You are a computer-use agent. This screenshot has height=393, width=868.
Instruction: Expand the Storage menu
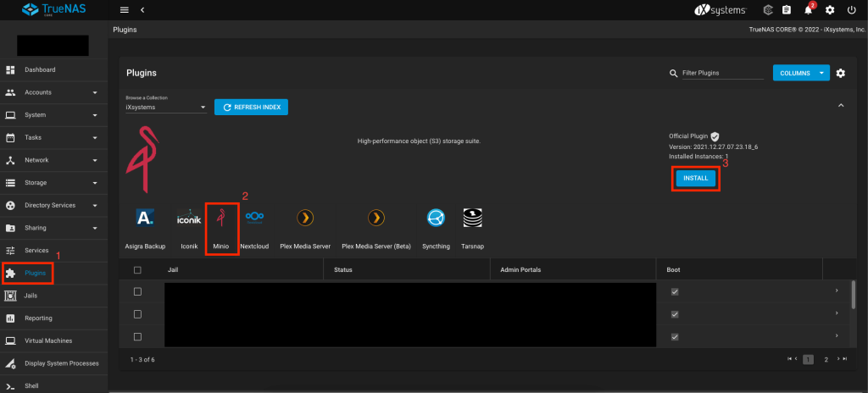pos(53,183)
